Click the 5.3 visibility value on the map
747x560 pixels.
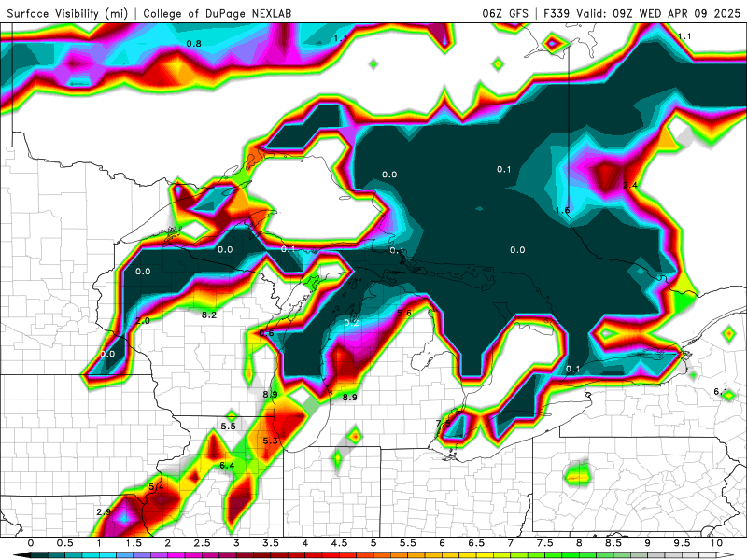[270, 441]
